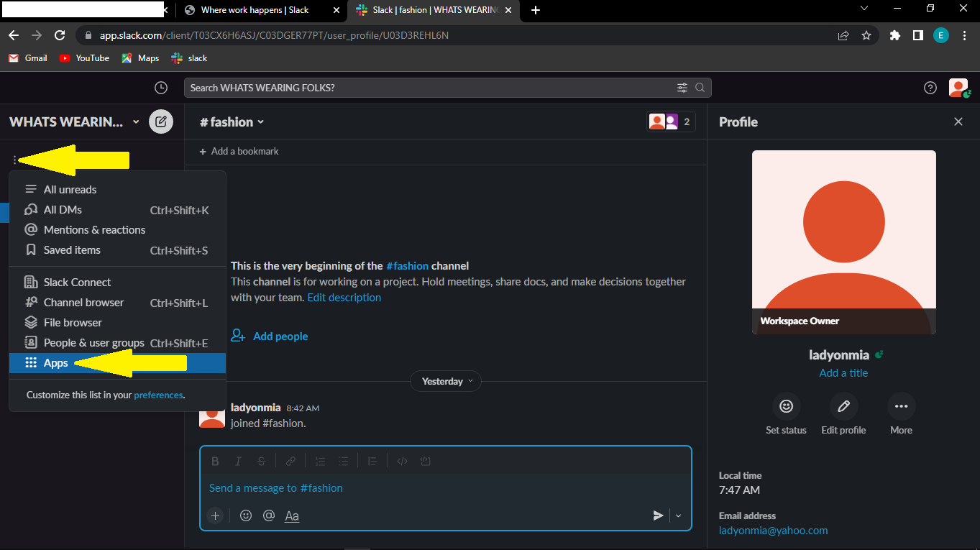Click the large profile picture
Image resolution: width=980 pixels, height=550 pixels.
coord(844,242)
